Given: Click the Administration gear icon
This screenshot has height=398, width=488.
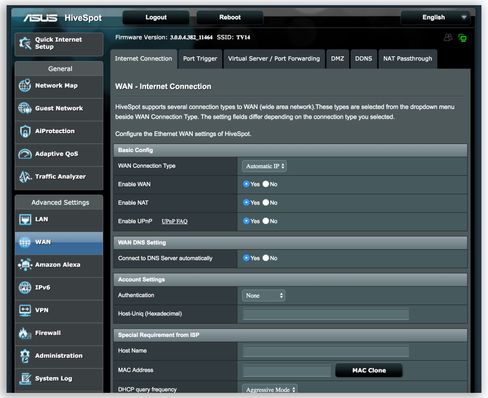Looking at the screenshot, I should tap(25, 356).
